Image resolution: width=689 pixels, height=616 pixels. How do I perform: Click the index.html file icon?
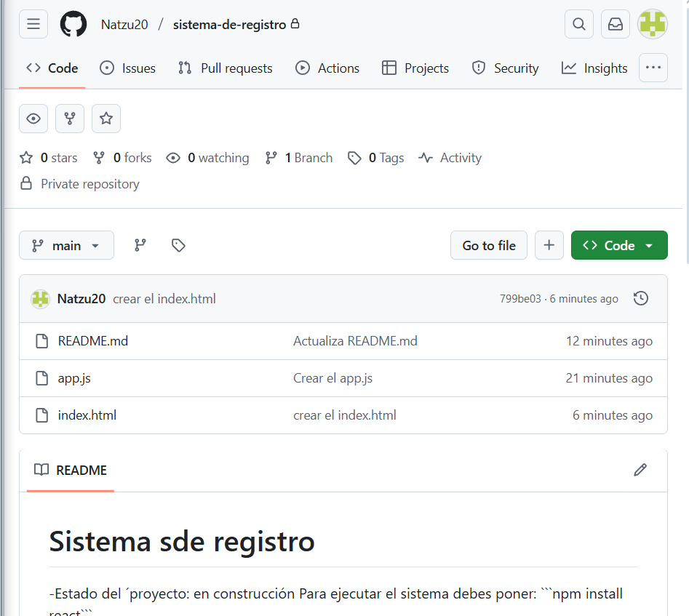click(x=41, y=415)
